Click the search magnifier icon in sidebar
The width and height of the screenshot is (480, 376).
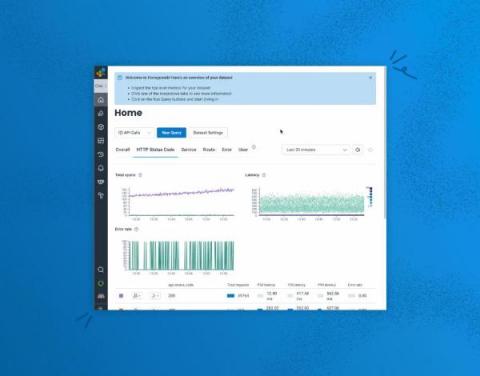coord(101,269)
